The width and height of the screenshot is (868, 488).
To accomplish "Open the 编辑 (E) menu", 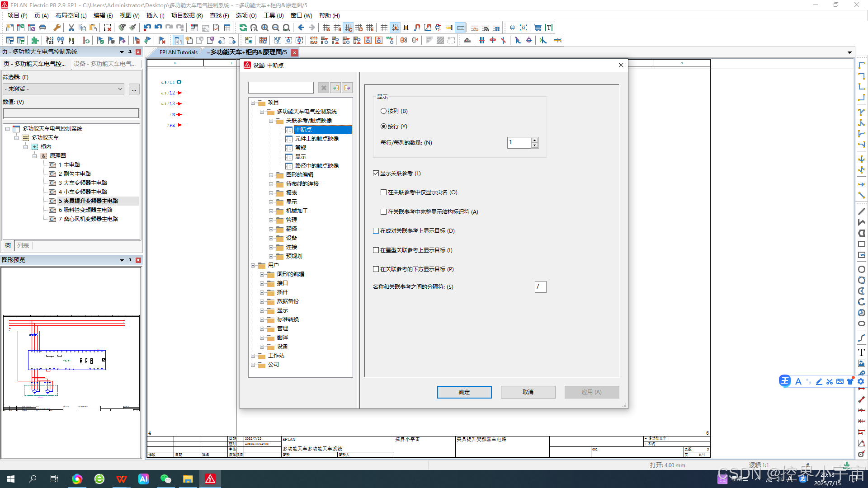I will coord(103,15).
